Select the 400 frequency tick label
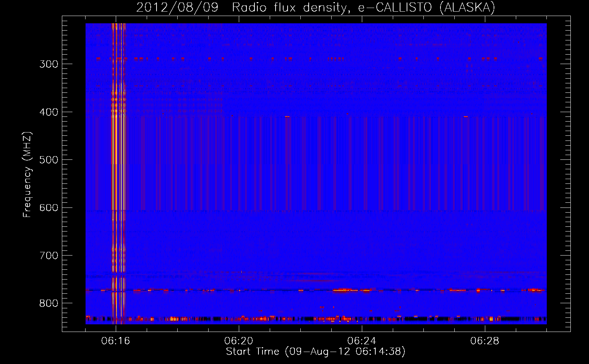589x364 pixels. pyautogui.click(x=49, y=112)
